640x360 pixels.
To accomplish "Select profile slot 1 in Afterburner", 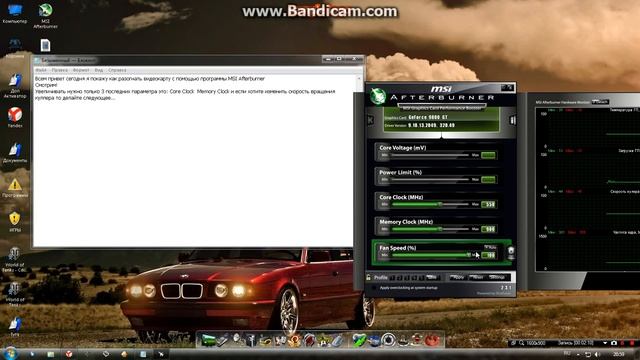I will pyautogui.click(x=392, y=278).
